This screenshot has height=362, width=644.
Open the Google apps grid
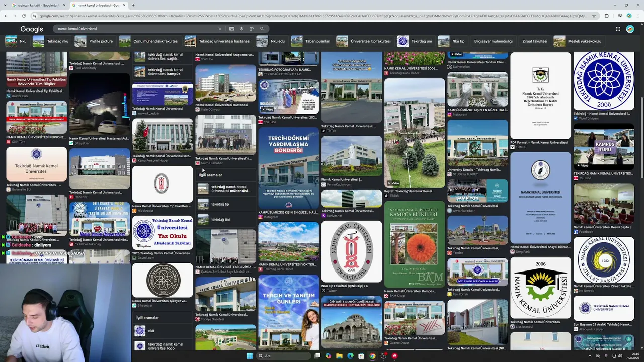[618, 29]
